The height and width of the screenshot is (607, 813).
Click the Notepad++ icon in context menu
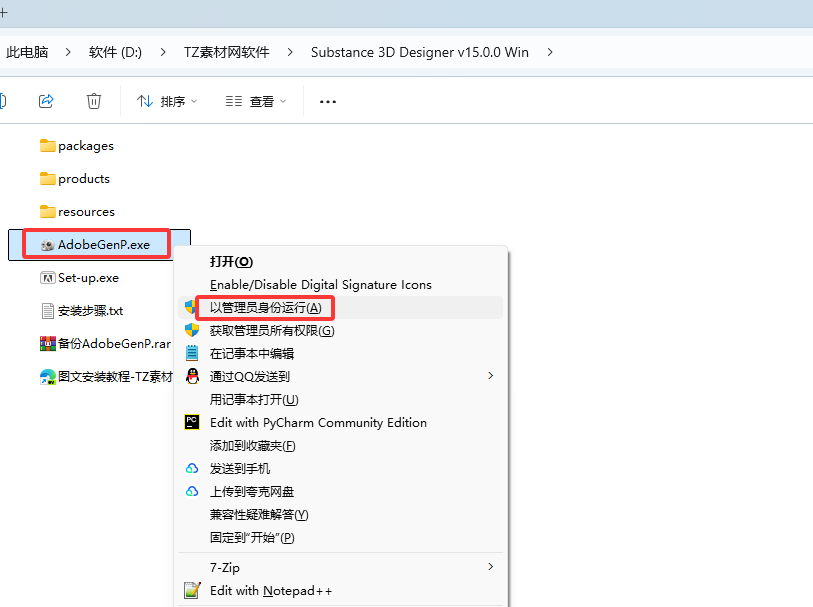point(192,590)
